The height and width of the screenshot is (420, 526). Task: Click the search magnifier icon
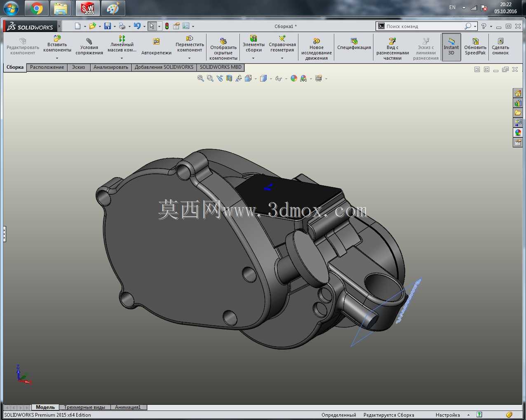468,26
